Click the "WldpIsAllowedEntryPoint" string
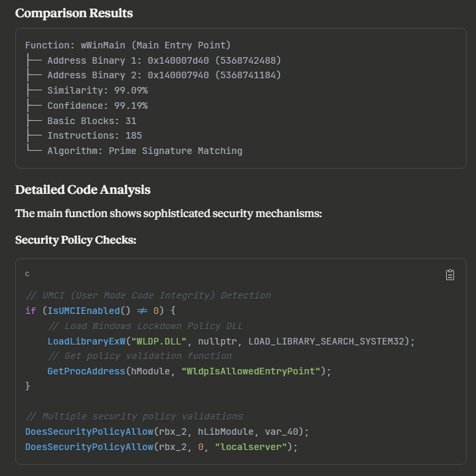This screenshot has height=476, width=476. pyautogui.click(x=253, y=370)
